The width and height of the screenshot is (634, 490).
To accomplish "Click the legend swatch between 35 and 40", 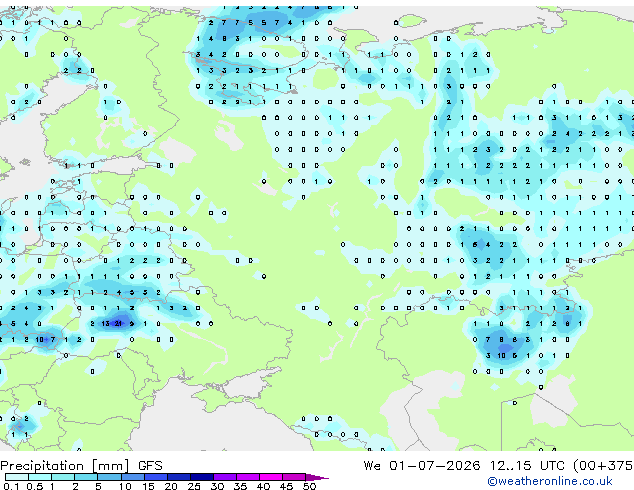I will click(247, 477).
